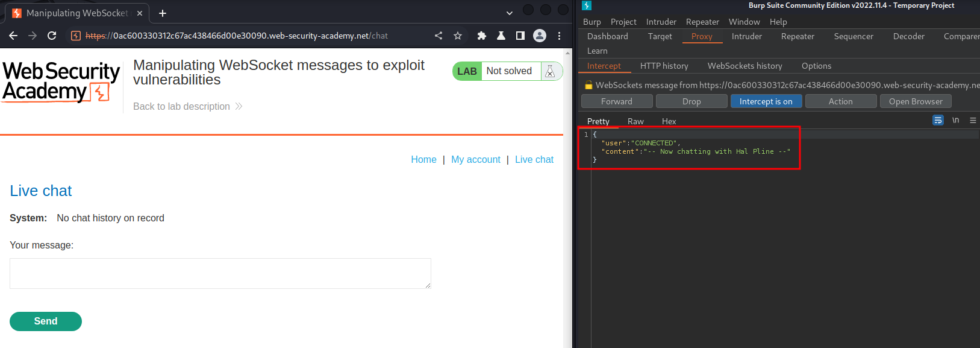
Task: Open Chrome Labs flask icon
Action: click(501, 36)
